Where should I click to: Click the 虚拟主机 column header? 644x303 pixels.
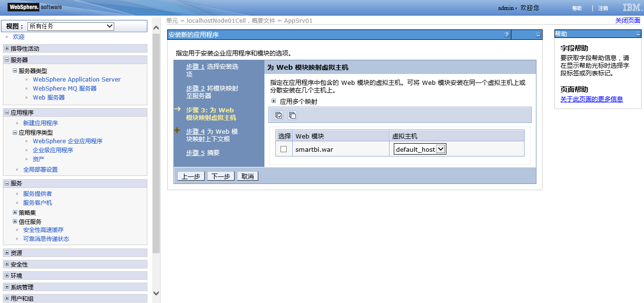coord(457,136)
